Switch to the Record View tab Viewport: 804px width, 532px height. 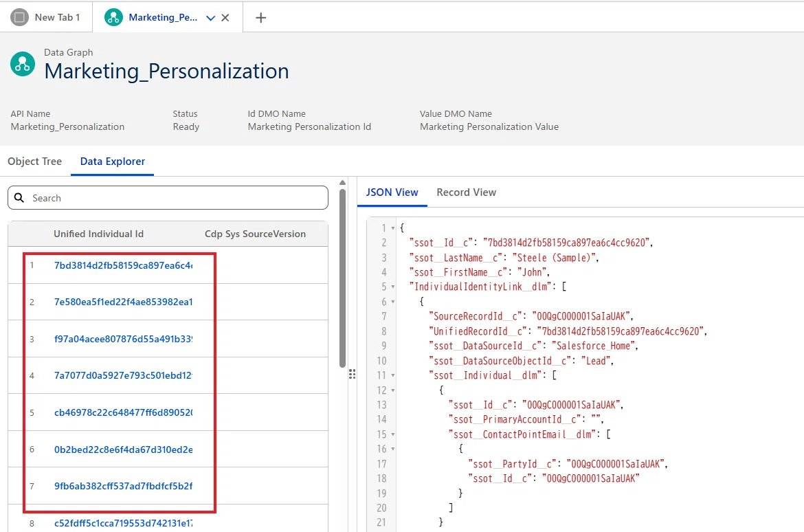coord(466,192)
